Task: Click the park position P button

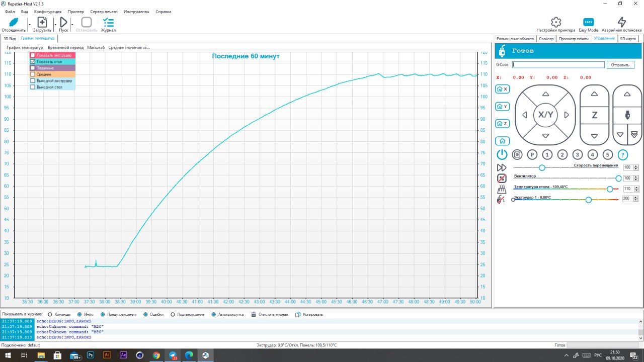Action: [532, 155]
